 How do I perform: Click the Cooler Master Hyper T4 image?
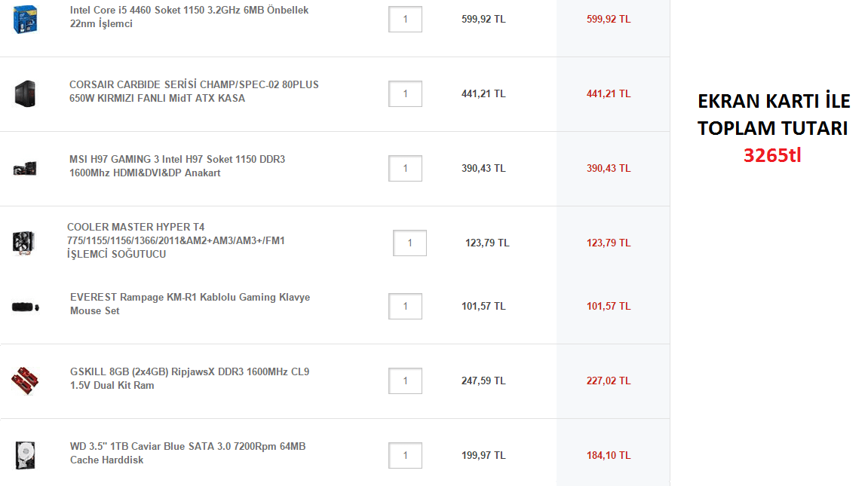[x=22, y=243]
